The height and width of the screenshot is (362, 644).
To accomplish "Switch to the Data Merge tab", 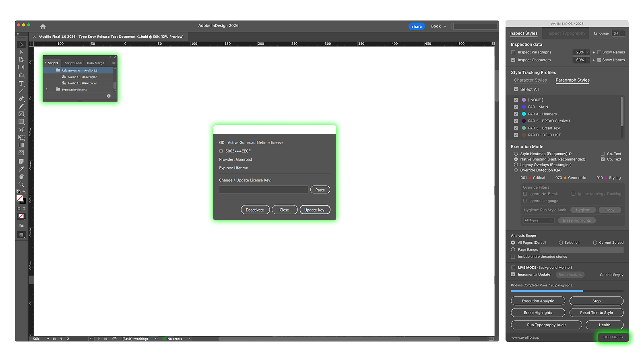I will (x=95, y=63).
